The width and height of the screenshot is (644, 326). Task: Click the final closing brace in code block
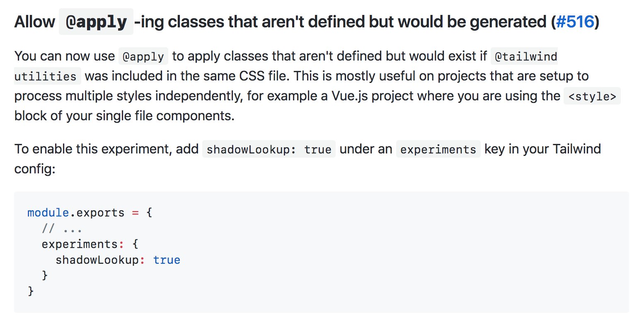point(31,291)
